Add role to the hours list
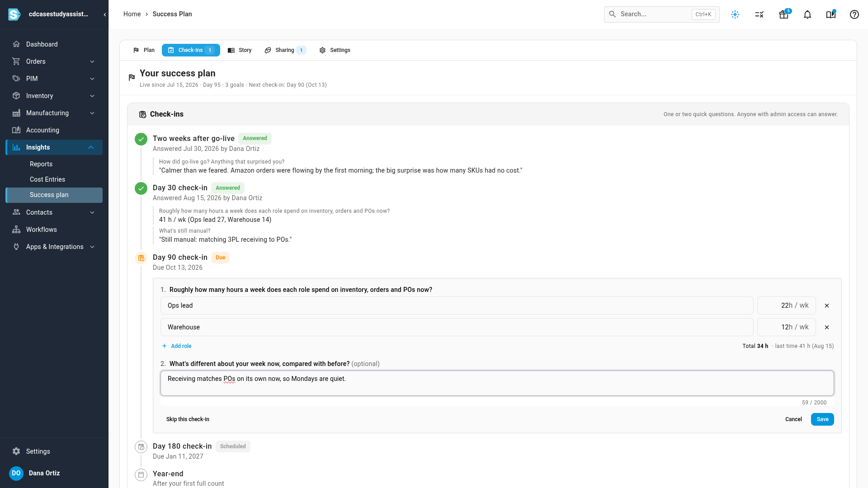This screenshot has width=868, height=488. [x=177, y=346]
